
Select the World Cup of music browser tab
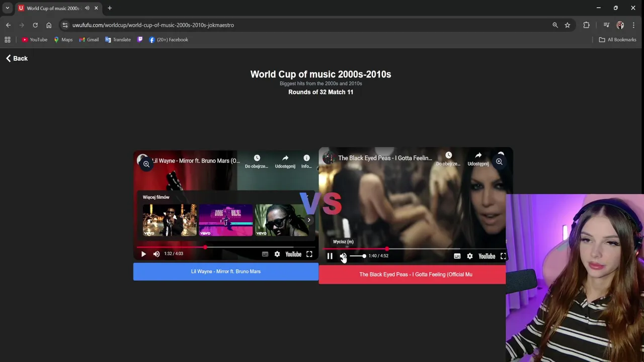53,8
